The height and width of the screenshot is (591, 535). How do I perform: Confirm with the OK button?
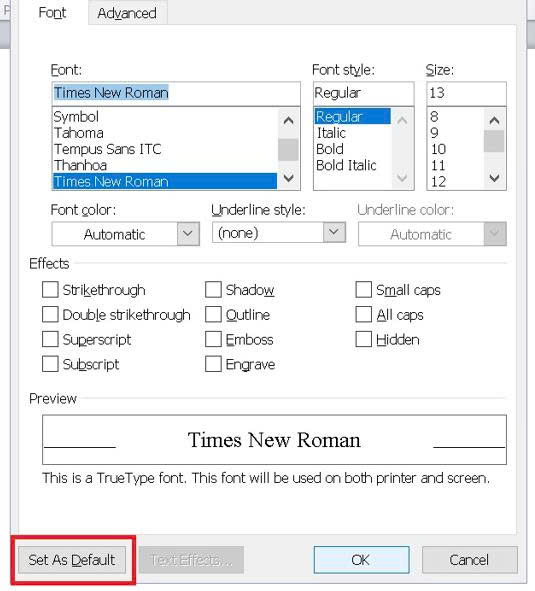click(x=361, y=560)
